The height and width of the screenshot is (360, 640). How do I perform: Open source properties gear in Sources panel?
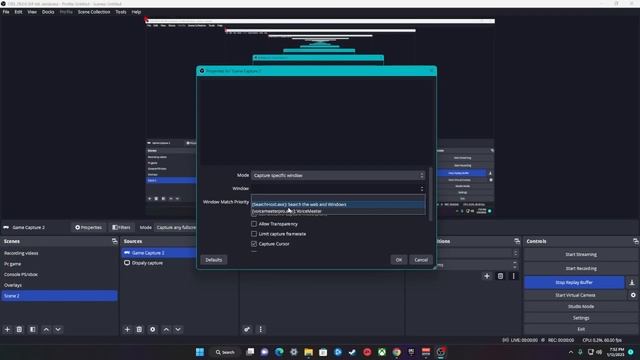(153, 329)
